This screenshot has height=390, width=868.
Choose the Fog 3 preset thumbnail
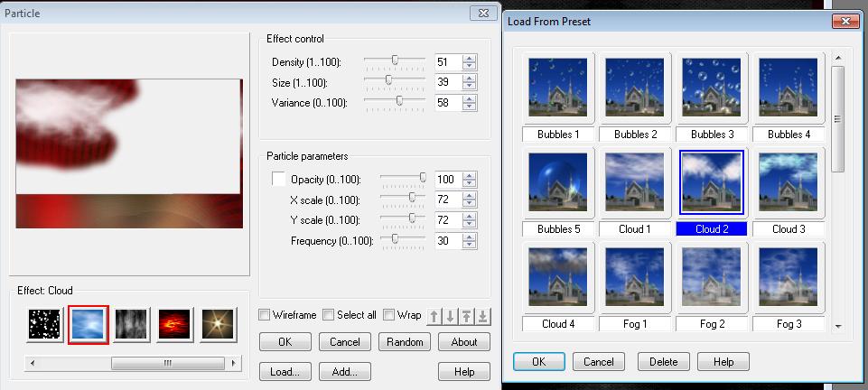789,276
